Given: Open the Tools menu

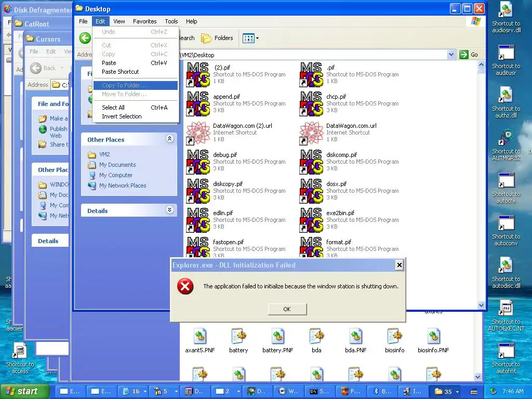Looking at the screenshot, I should (171, 21).
